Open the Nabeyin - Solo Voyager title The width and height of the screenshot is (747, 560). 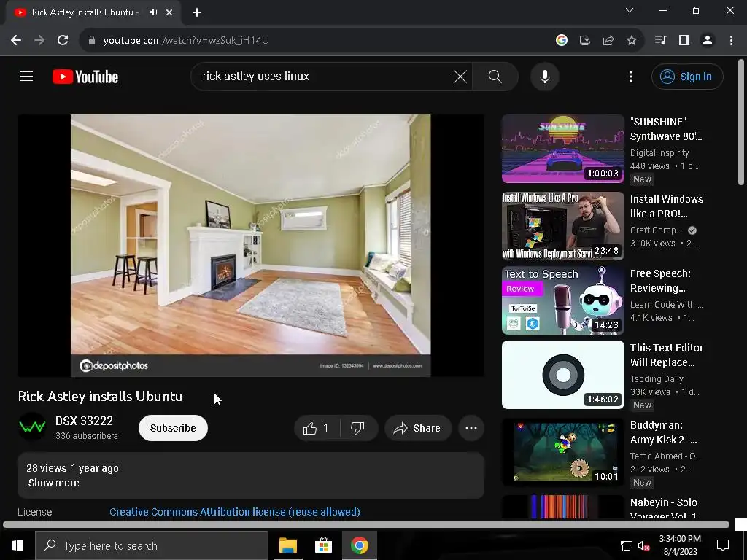pos(664,509)
